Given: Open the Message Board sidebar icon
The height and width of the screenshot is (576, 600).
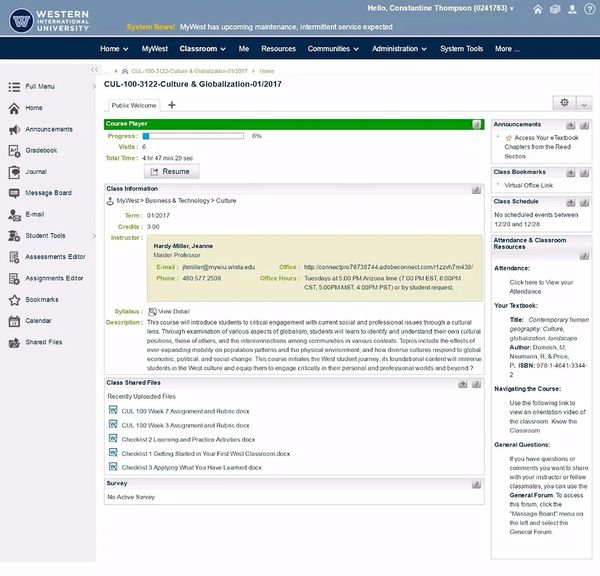Looking at the screenshot, I should (14, 193).
